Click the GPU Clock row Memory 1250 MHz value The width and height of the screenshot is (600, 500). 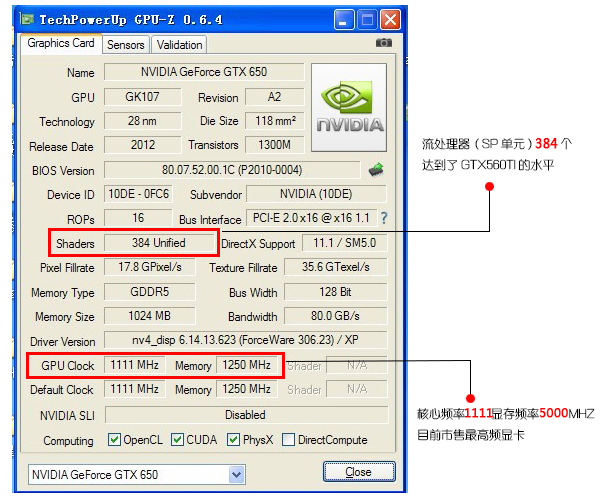coord(247,365)
